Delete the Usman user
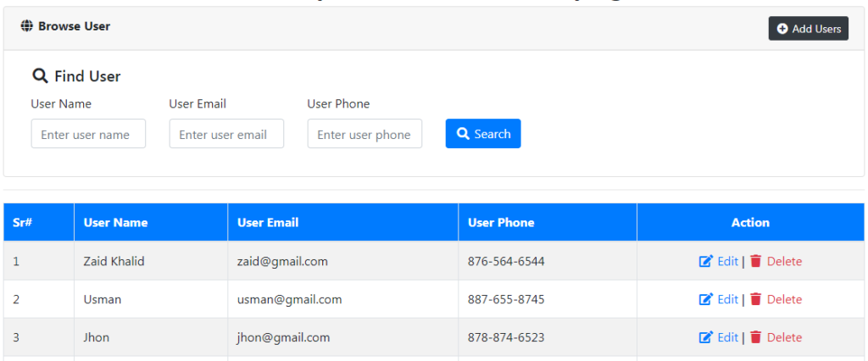This screenshot has height=361, width=868. 776,299
